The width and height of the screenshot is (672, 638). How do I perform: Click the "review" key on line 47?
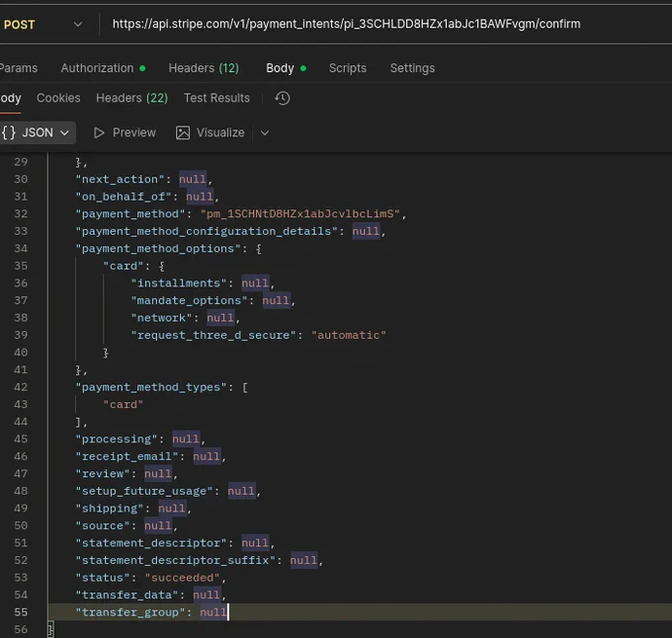click(103, 474)
